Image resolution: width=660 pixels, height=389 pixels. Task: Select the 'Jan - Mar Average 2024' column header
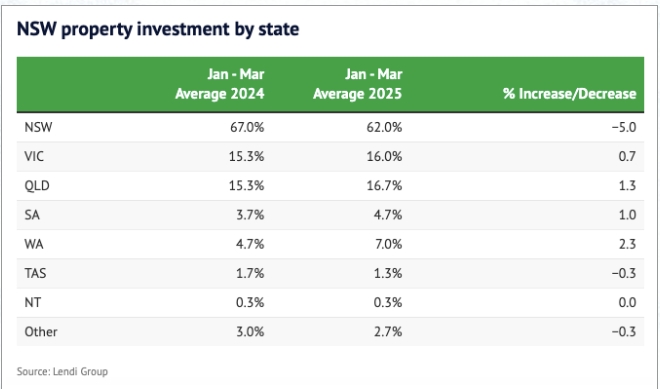click(220, 84)
